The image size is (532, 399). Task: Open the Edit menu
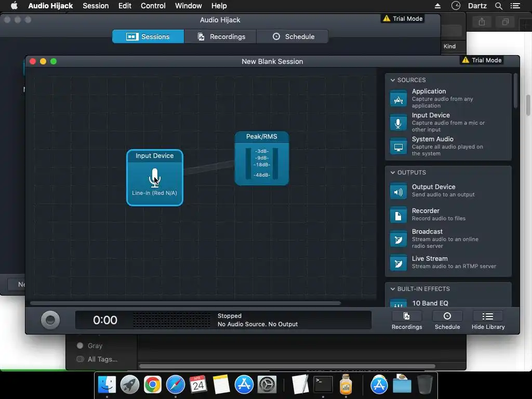tap(125, 6)
